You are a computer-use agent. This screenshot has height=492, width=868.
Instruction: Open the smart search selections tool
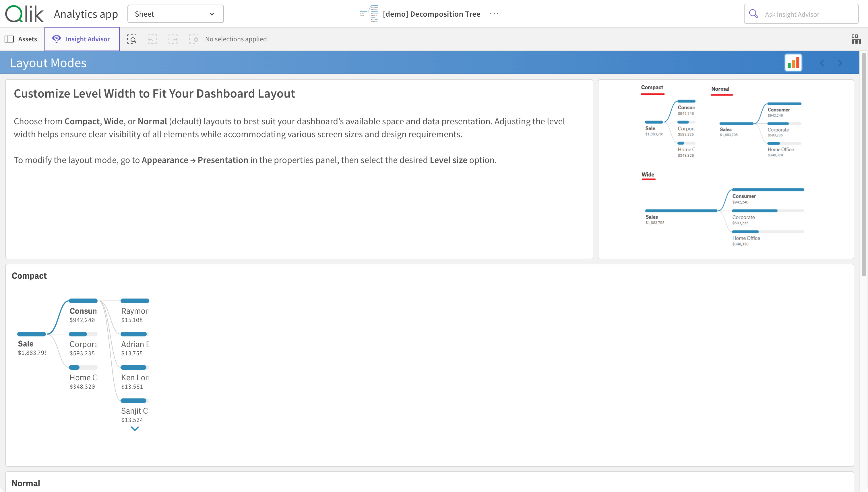pyautogui.click(x=132, y=39)
